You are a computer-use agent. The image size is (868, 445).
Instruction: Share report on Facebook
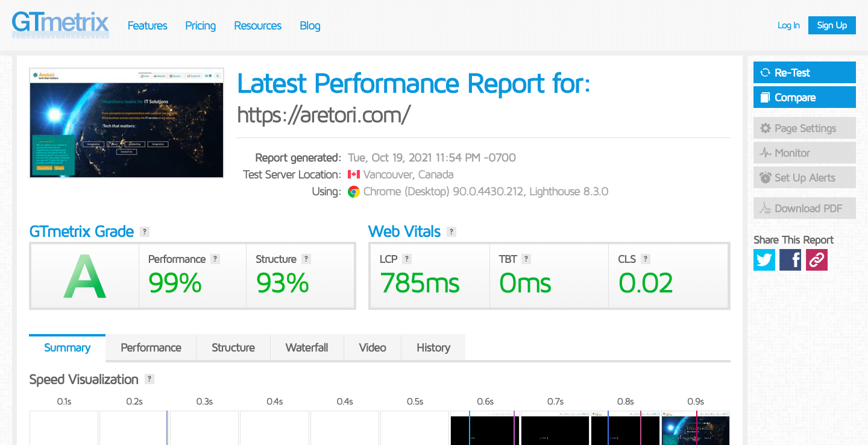pyautogui.click(x=790, y=260)
